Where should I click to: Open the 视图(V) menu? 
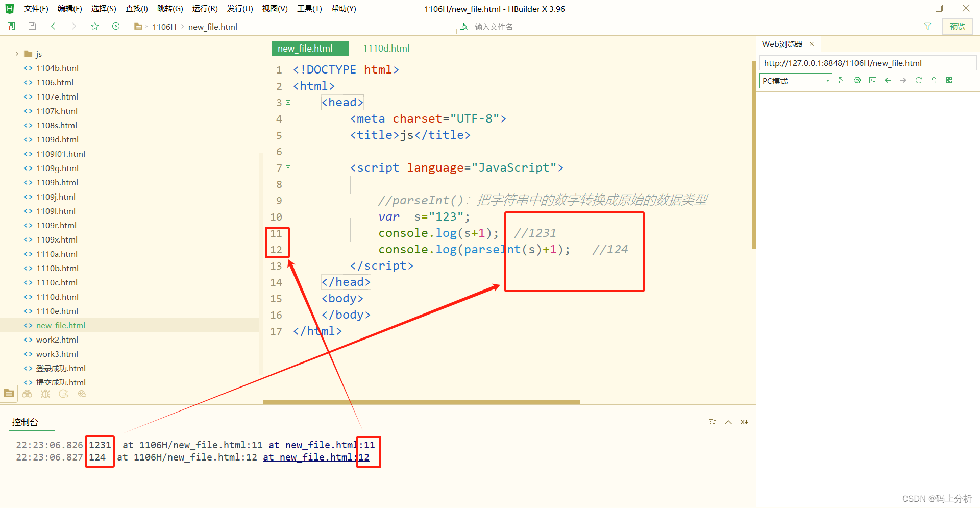click(275, 9)
